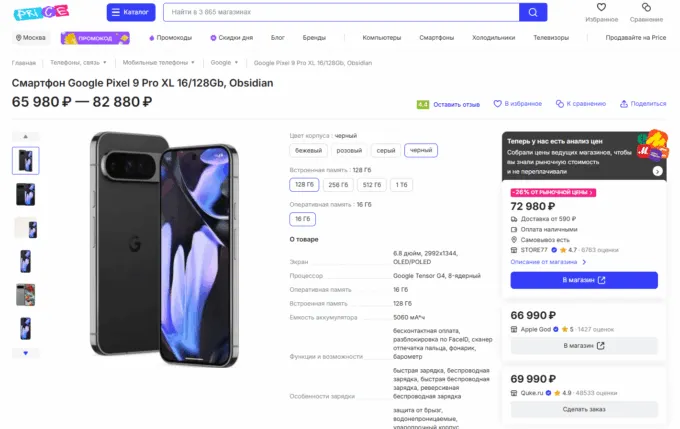Select the 256 ГБ storage option
680x429 pixels.
pyautogui.click(x=339, y=184)
